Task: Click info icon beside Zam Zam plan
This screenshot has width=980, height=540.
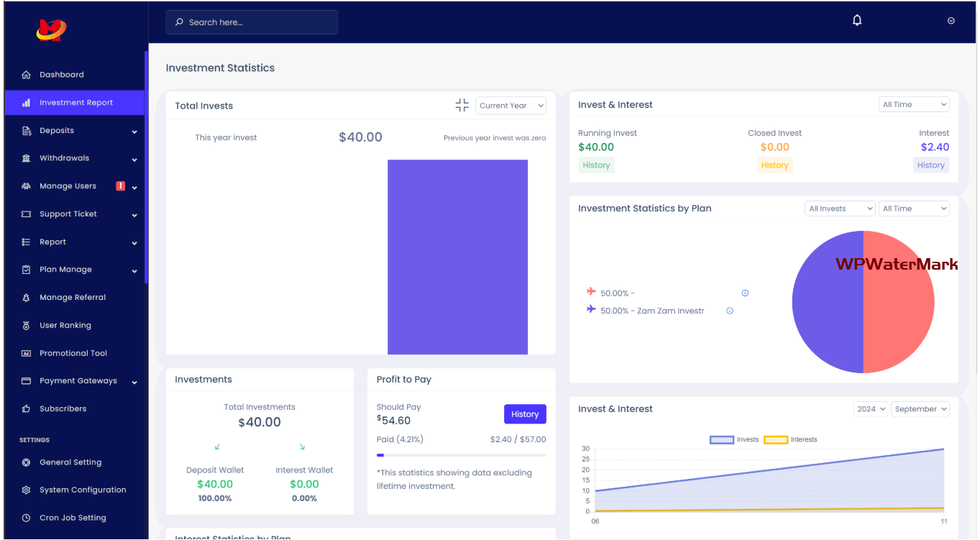Action: [x=730, y=311]
